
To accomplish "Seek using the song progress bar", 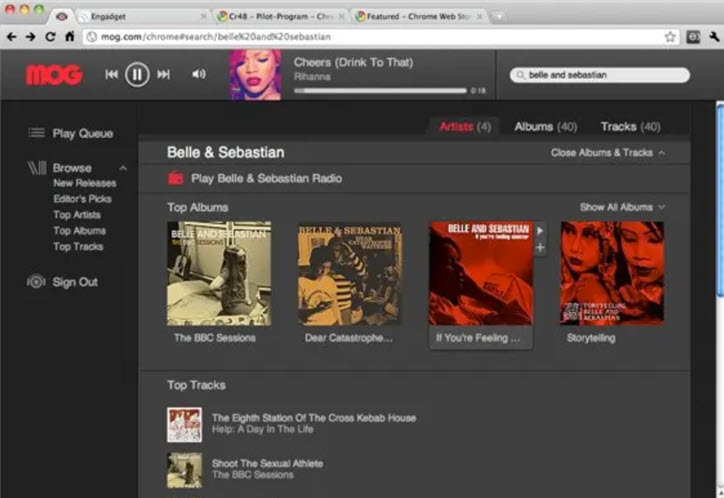I will click(380, 90).
